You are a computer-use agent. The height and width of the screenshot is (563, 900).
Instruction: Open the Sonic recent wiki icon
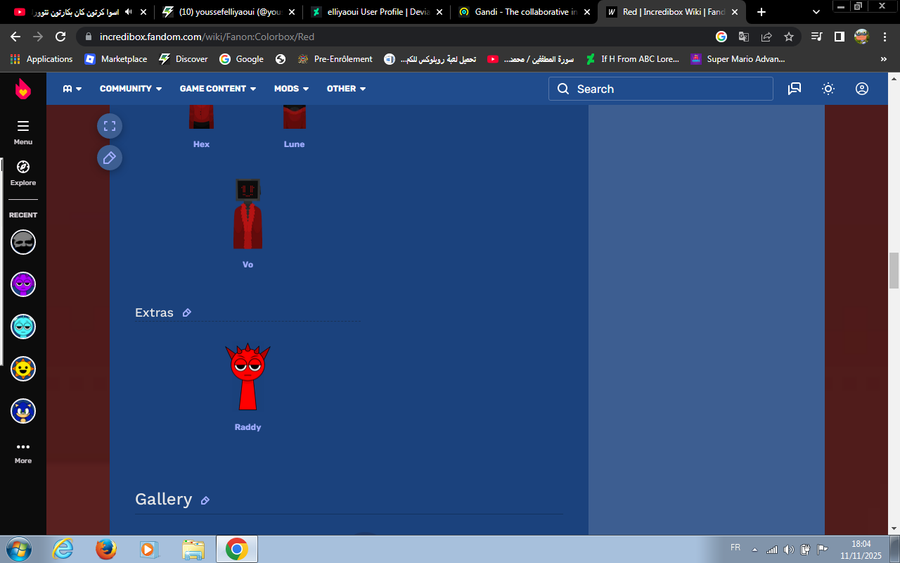(x=23, y=411)
